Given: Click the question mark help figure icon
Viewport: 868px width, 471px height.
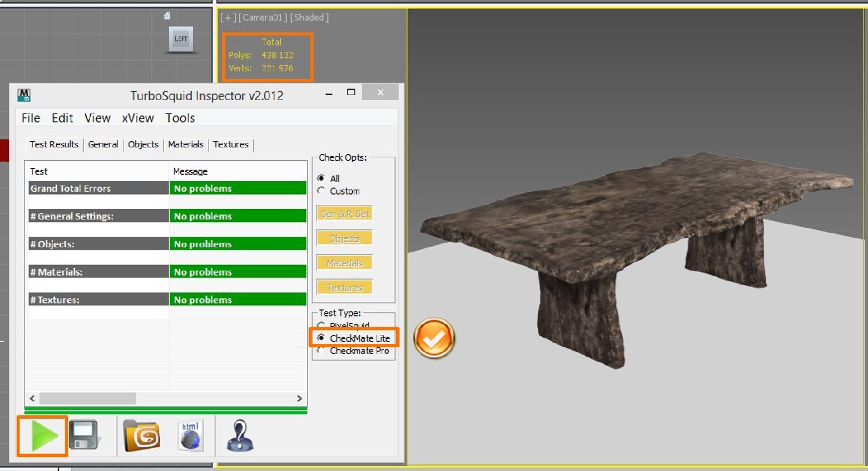Looking at the screenshot, I should (240, 435).
